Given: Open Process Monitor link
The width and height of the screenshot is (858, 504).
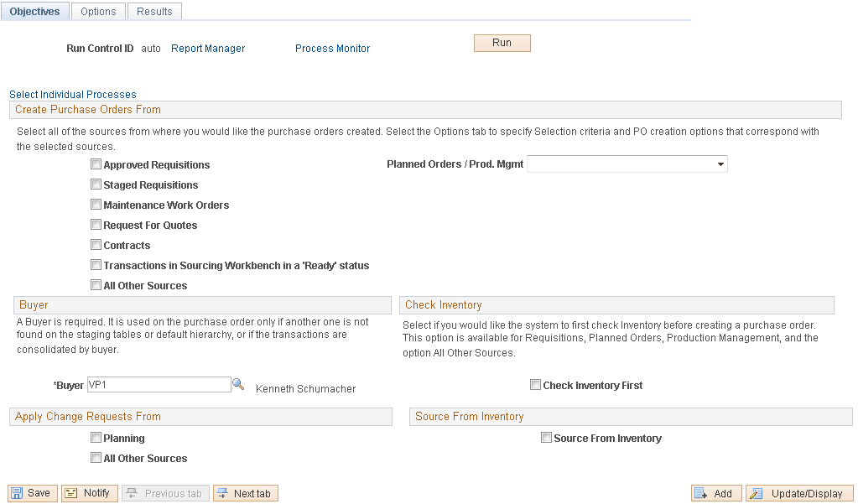Looking at the screenshot, I should point(332,48).
